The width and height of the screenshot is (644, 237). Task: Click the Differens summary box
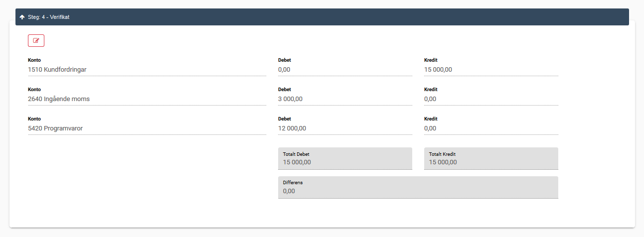tap(418, 187)
